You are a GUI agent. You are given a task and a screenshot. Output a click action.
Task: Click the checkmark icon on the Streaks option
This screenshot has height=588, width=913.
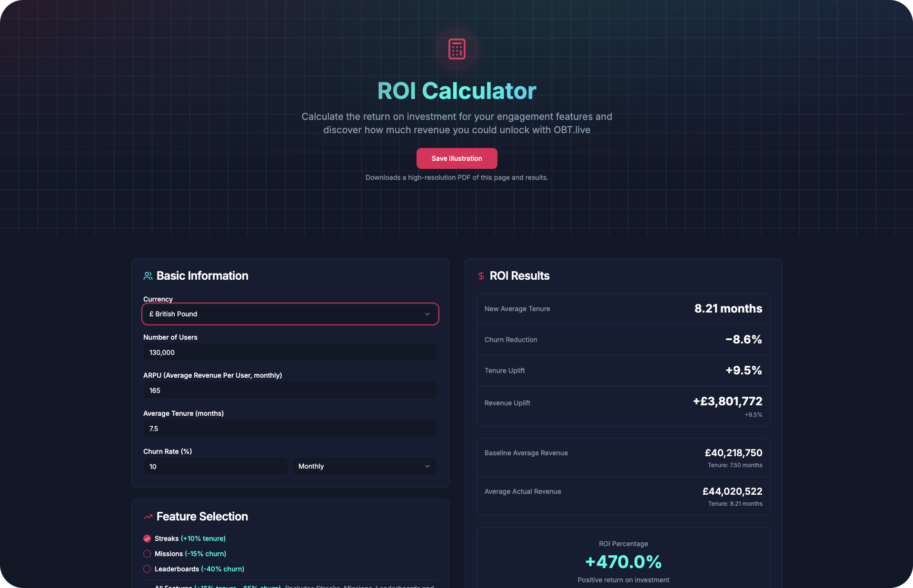[x=146, y=539]
